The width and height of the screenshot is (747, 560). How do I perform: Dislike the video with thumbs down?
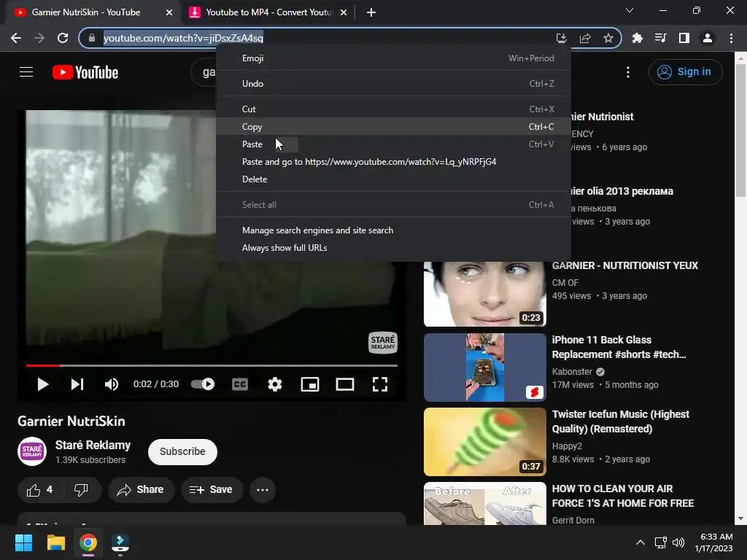[82, 490]
